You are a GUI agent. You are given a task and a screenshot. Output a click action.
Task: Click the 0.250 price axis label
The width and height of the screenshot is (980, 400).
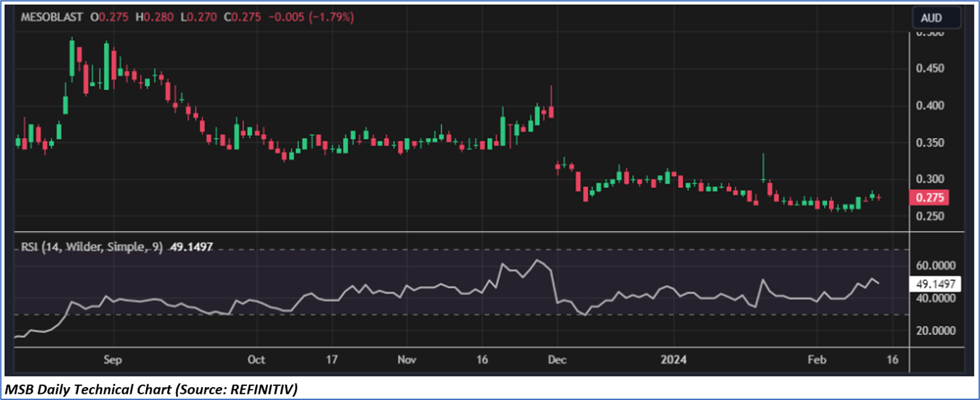[930, 217]
